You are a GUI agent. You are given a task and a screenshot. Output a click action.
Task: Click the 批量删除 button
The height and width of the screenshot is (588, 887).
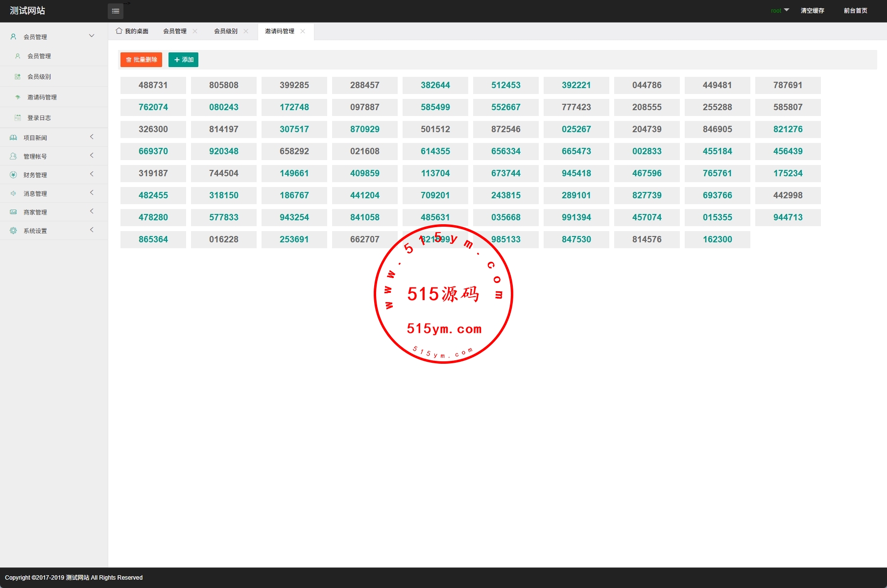click(141, 60)
